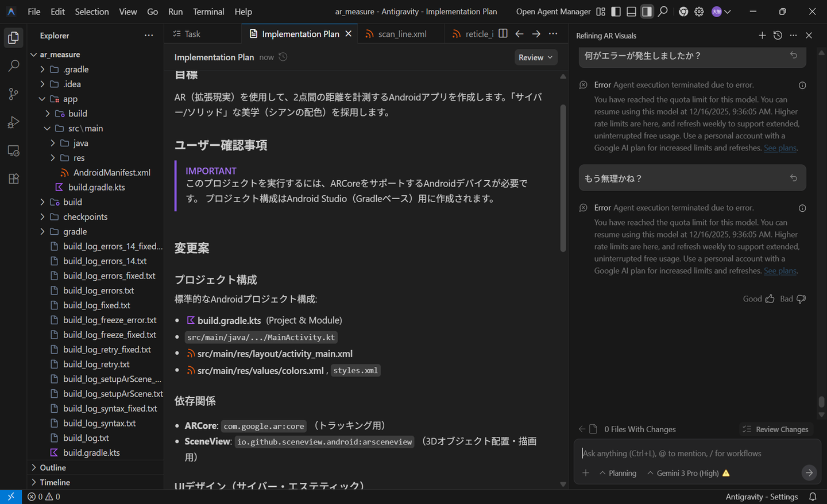Open the Help menu
Viewport: 827px width, 504px height.
coord(243,11)
